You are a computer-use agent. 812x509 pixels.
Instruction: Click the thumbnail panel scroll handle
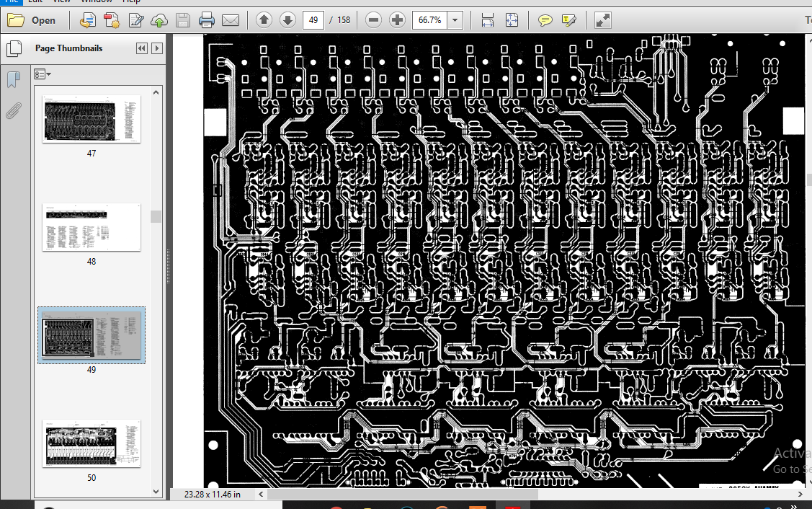(x=156, y=216)
